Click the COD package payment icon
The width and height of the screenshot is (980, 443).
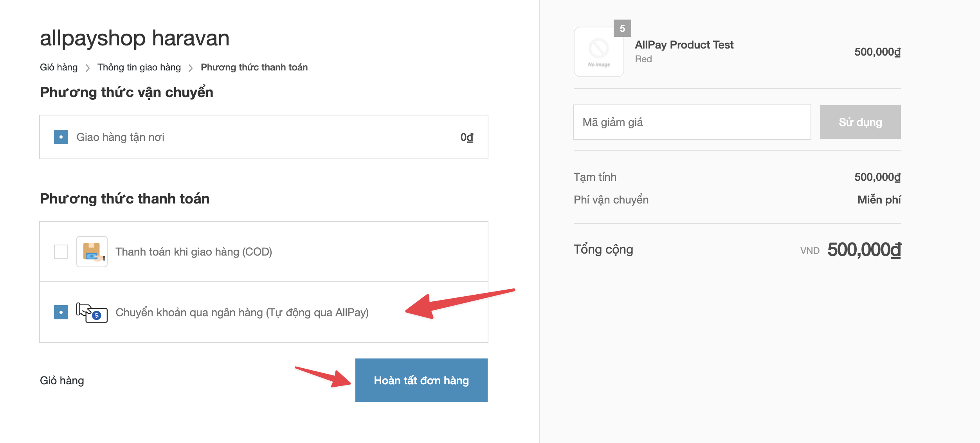[x=92, y=252]
